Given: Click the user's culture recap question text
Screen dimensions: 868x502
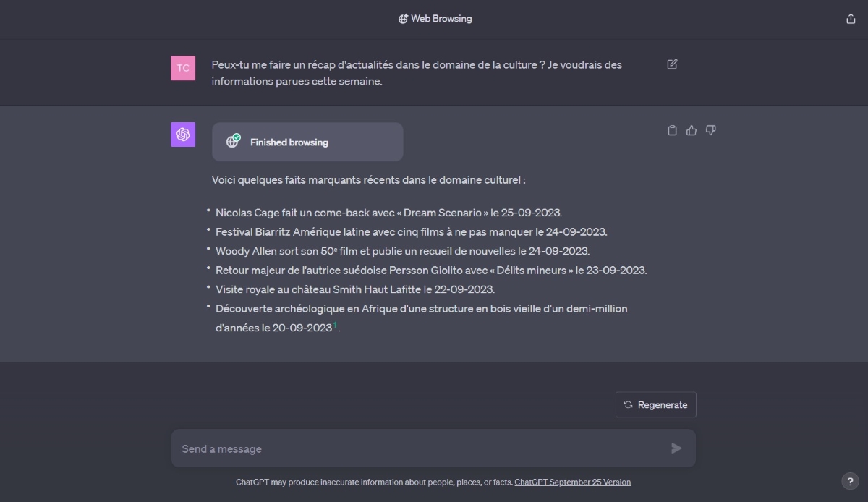Looking at the screenshot, I should point(417,73).
